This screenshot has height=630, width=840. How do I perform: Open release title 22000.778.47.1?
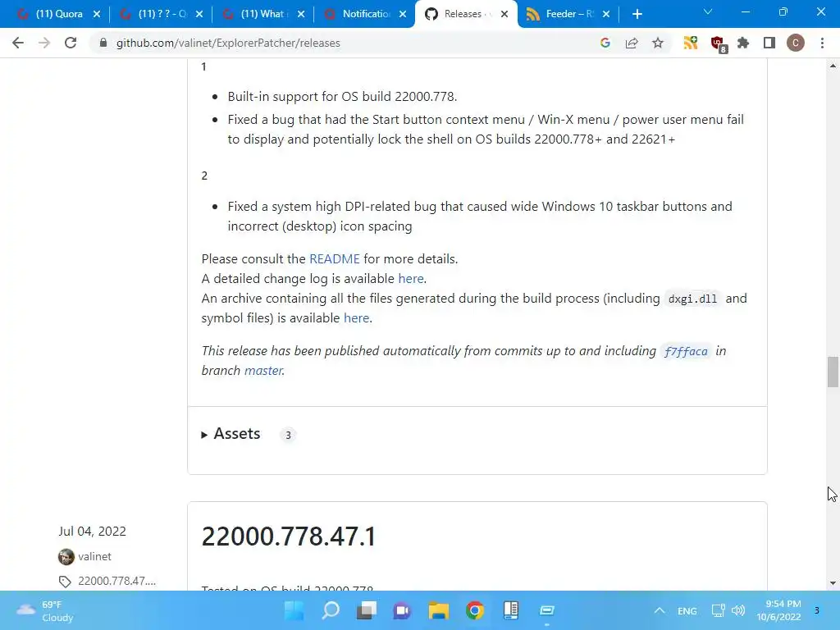click(x=288, y=536)
